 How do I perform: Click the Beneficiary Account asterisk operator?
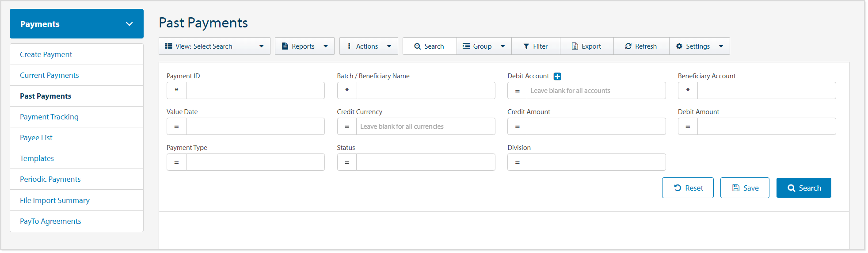pos(688,91)
